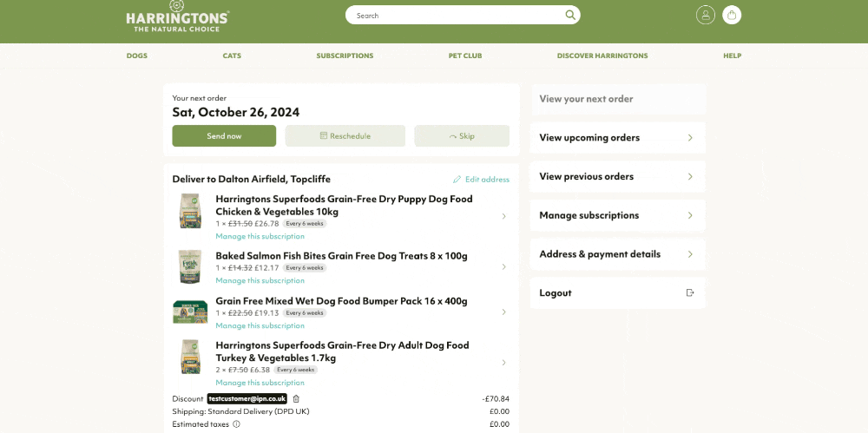This screenshot has height=433, width=868.
Task: Open the PET CLUB menu
Action: (x=465, y=56)
